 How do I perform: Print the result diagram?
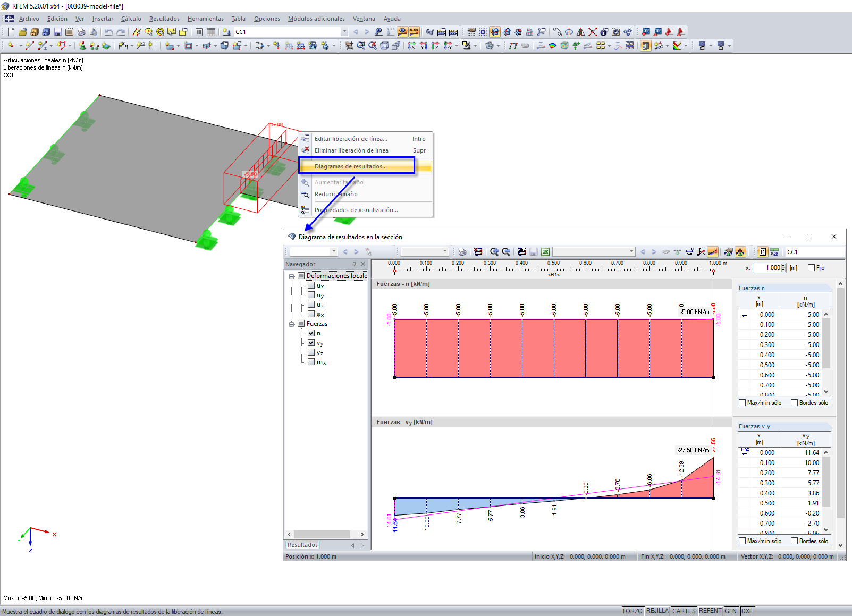[x=462, y=252]
